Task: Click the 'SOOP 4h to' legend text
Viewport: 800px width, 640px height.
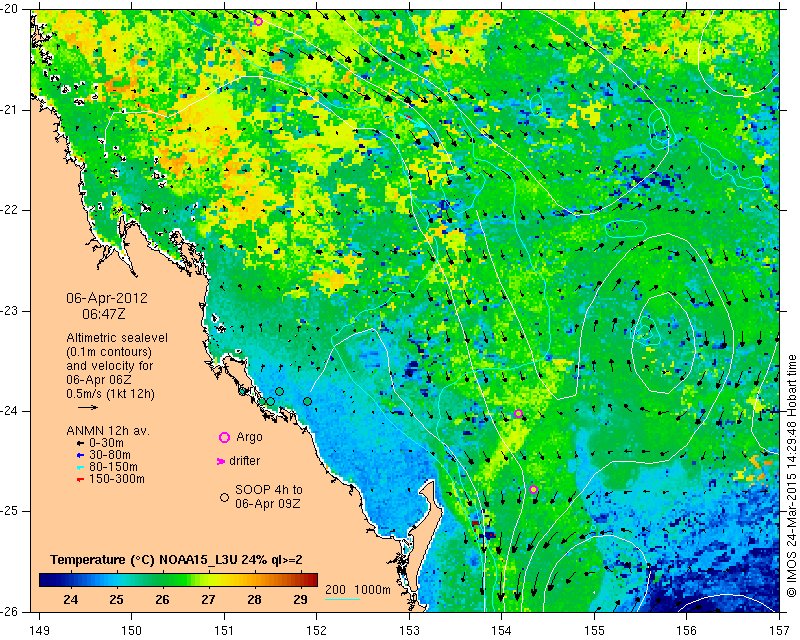Action: tap(269, 490)
